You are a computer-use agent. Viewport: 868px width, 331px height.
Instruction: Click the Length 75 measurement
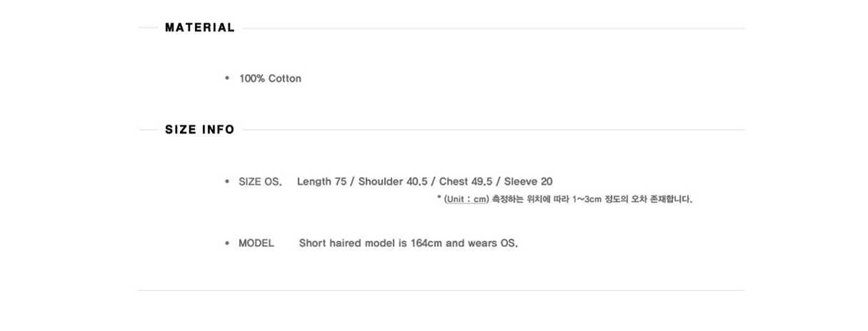322,182
